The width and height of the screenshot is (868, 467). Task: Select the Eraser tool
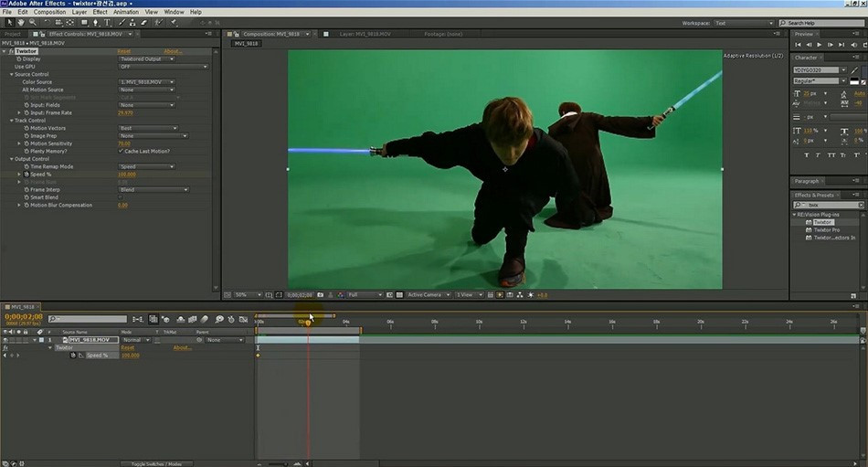pyautogui.click(x=144, y=23)
